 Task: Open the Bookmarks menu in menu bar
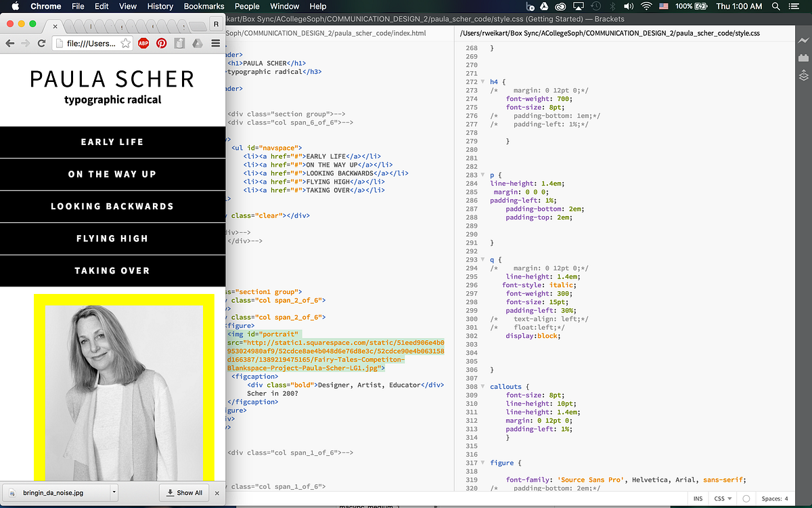click(x=204, y=6)
